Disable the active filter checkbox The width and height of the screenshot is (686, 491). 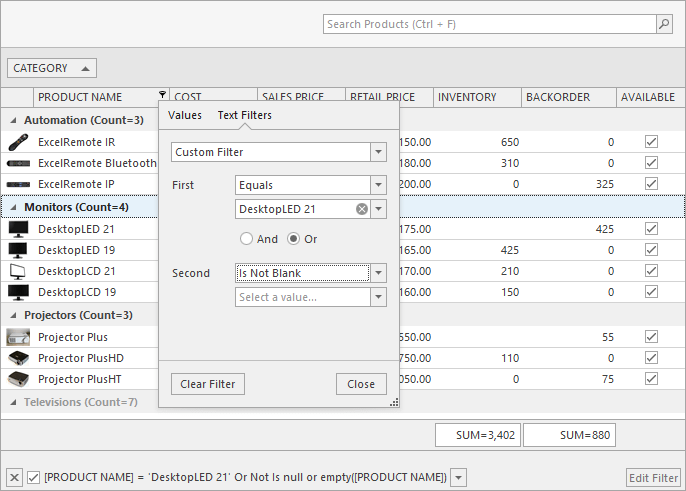33,478
